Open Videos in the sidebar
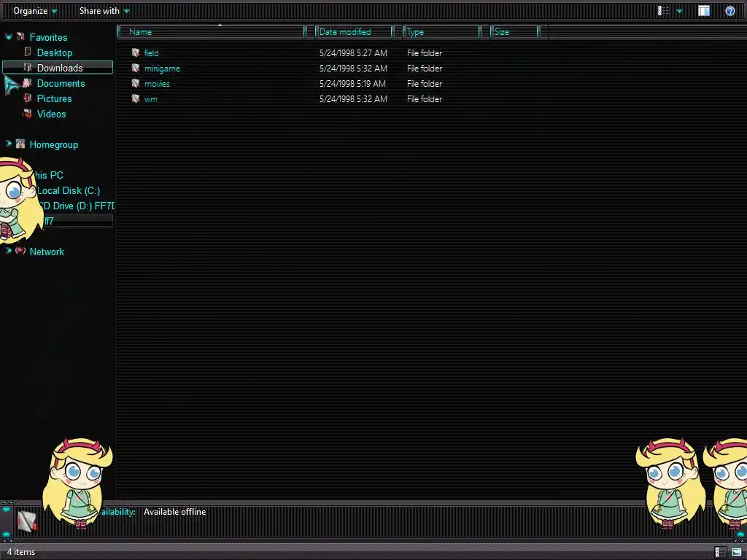The width and height of the screenshot is (747, 560). tap(52, 114)
